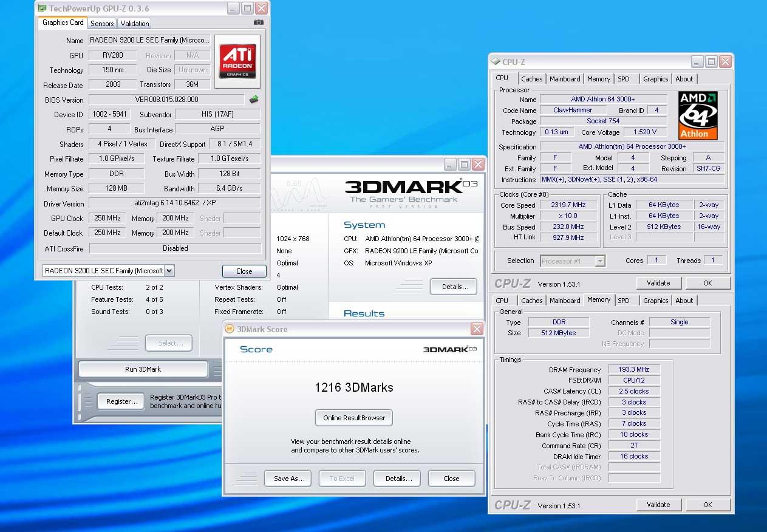
Task: Open the About tab in upper CPU-Z window
Action: pyautogui.click(x=684, y=79)
